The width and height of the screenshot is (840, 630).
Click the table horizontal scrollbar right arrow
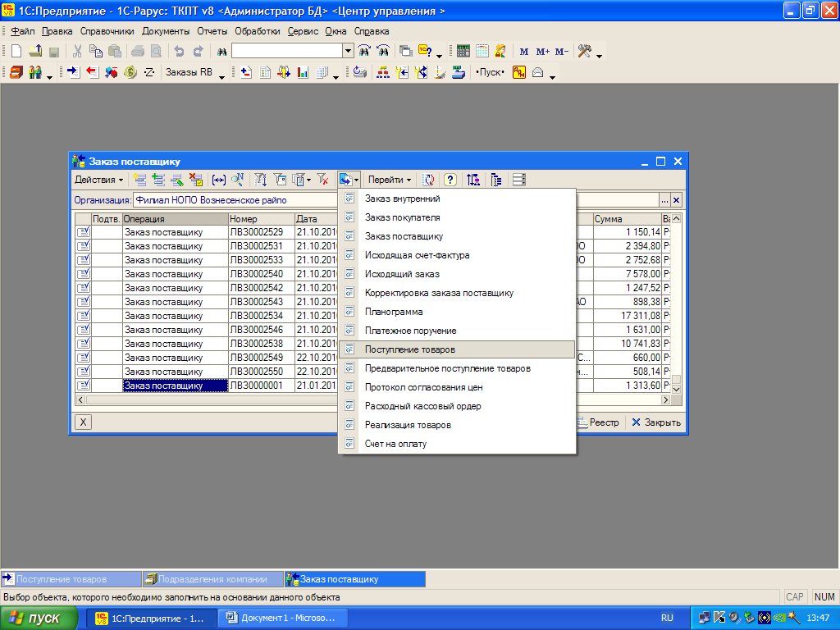tap(666, 399)
